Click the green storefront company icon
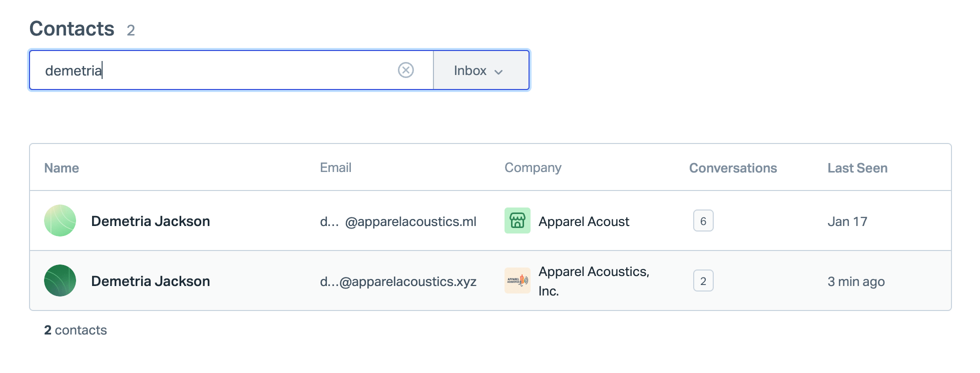 tap(517, 220)
